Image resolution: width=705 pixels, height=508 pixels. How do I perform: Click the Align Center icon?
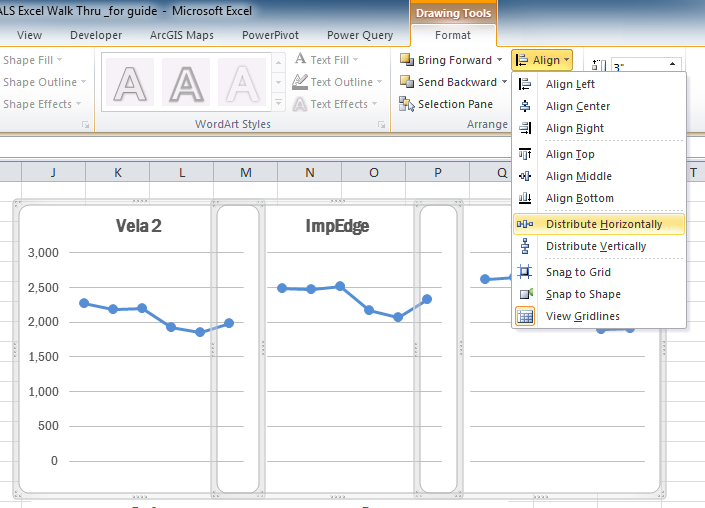[x=525, y=106]
